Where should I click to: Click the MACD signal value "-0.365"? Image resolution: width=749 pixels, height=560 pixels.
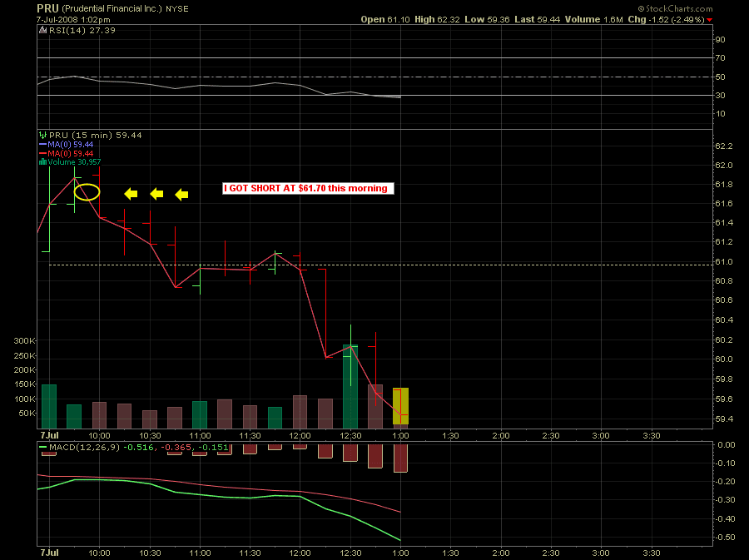tap(176, 448)
